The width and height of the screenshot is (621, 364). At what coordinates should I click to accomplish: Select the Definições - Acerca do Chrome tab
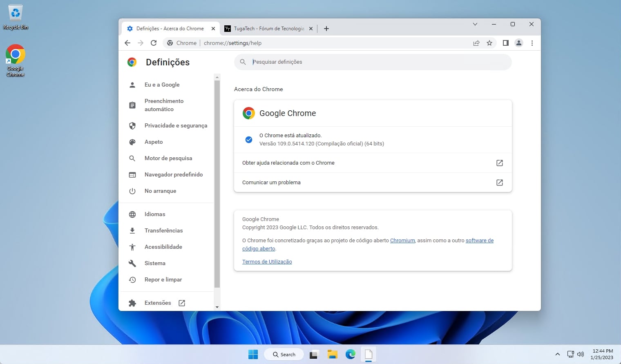[171, 29]
